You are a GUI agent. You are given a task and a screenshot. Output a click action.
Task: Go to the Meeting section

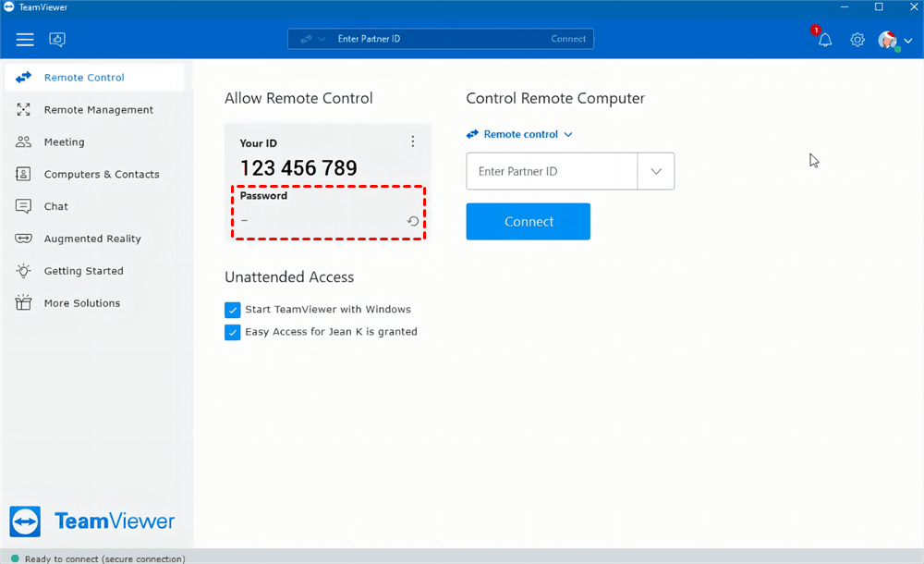click(x=64, y=142)
